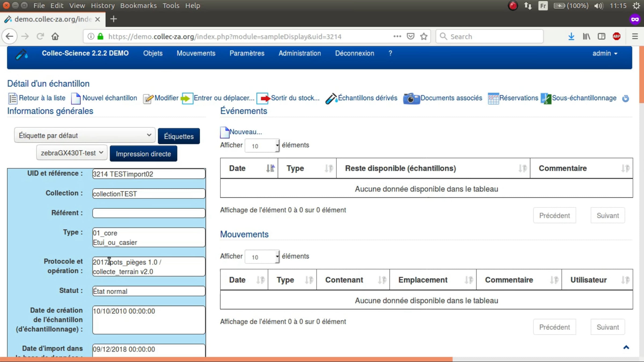Screen dimensions: 644x362
Task: Open the Objets menu
Action: point(153,53)
